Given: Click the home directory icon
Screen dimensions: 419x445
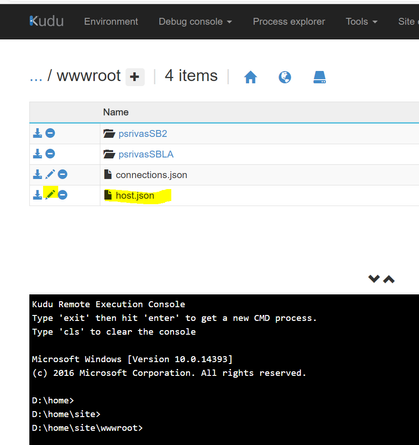Looking at the screenshot, I should 250,77.
